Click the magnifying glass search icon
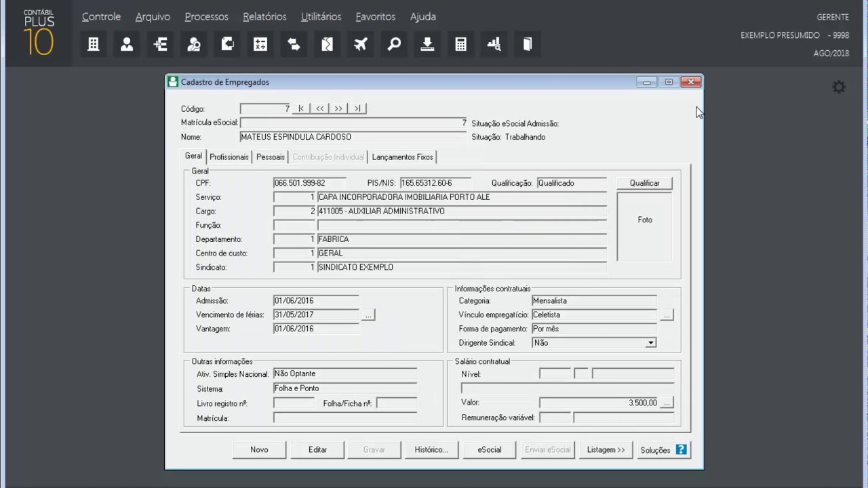This screenshot has height=488, width=868. click(x=394, y=44)
